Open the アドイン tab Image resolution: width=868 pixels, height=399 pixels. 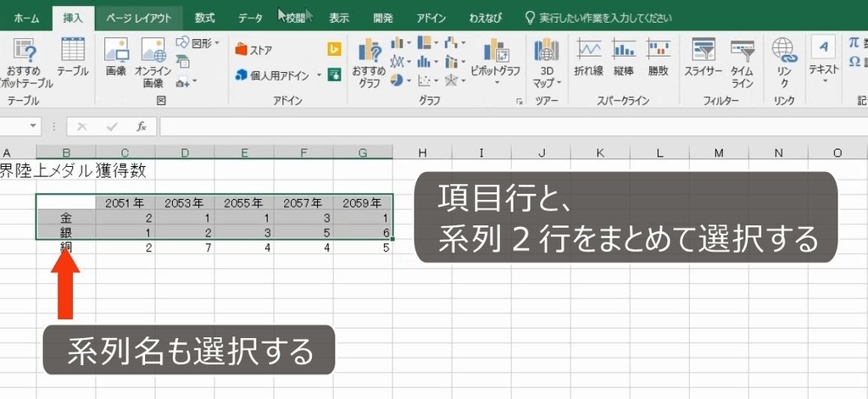click(x=431, y=19)
